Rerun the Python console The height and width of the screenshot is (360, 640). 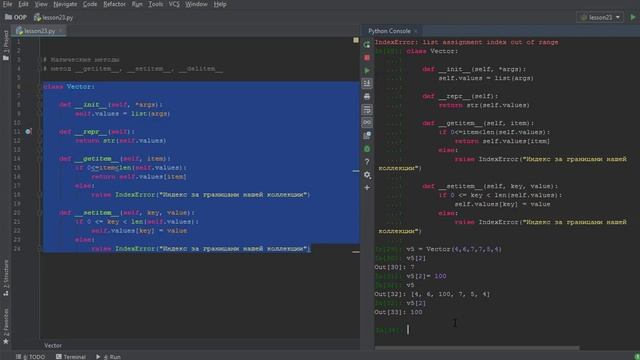click(x=367, y=44)
